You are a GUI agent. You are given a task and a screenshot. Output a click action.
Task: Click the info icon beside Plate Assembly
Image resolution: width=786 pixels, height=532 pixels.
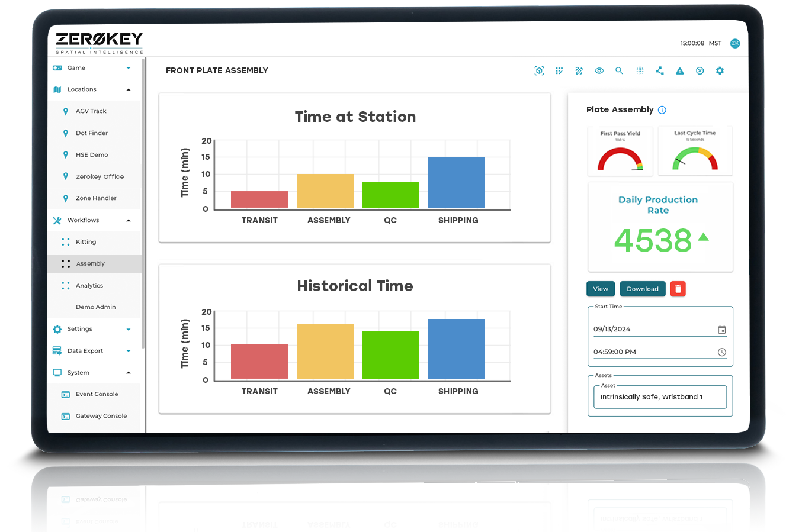tap(662, 110)
